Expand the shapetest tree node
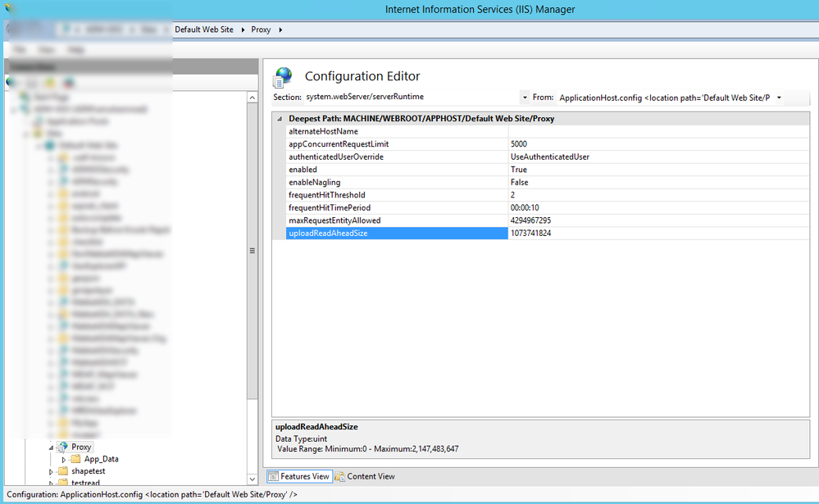The height and width of the screenshot is (504, 819). click(51, 471)
